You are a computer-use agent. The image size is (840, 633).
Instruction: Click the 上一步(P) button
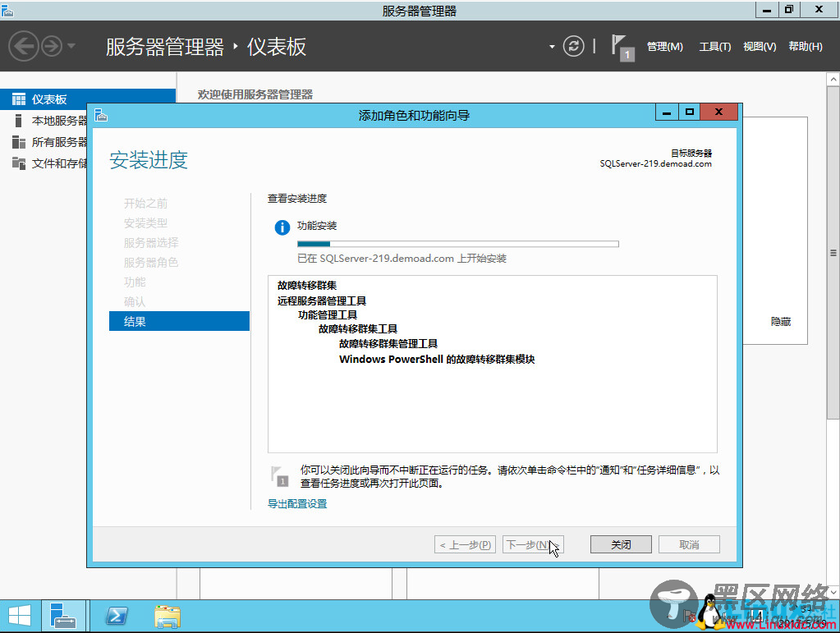pyautogui.click(x=465, y=544)
